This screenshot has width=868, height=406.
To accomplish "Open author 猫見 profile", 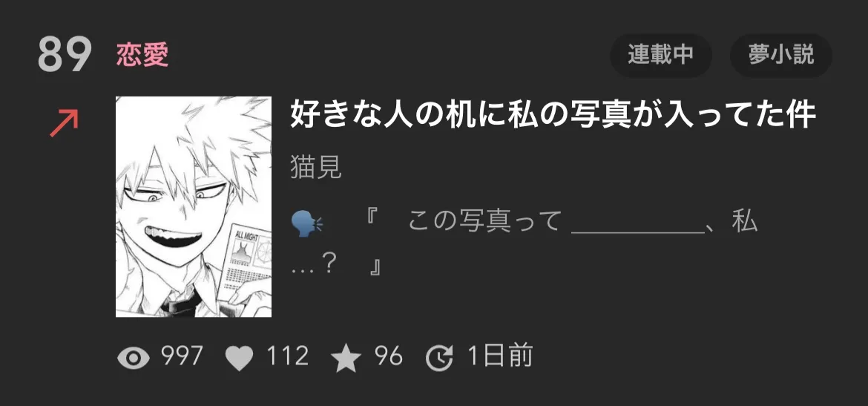I will click(316, 168).
